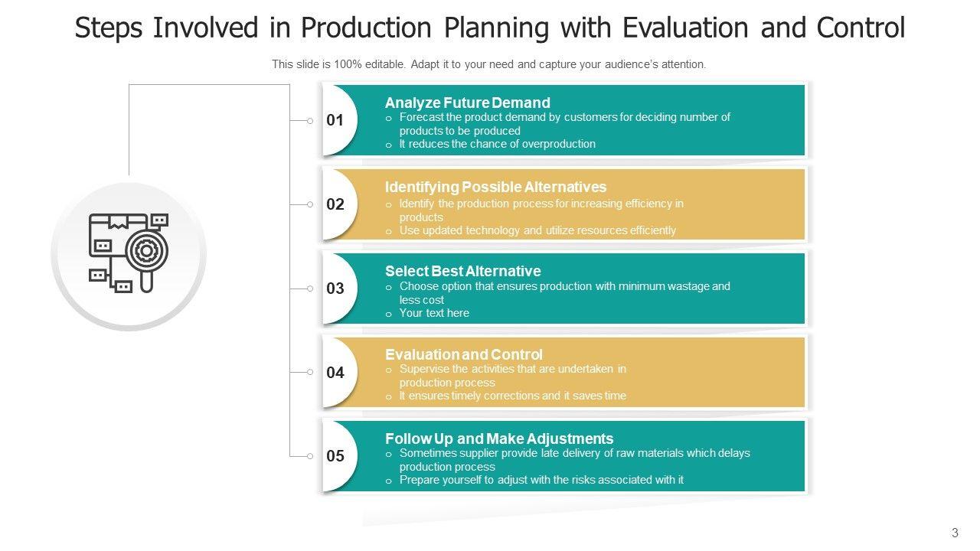Click the overproduction bullet in step 01
This screenshot has height=551, width=980.
point(497,144)
